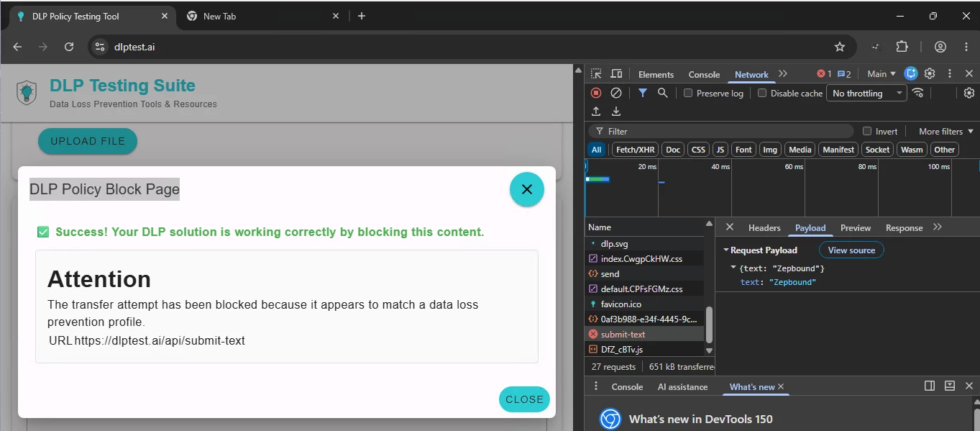
Task: Select the send request row
Action: pyautogui.click(x=645, y=273)
